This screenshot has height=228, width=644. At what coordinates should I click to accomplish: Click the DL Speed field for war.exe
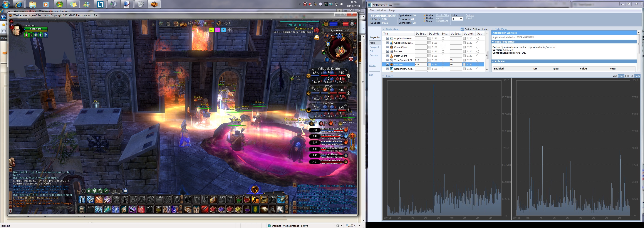pos(421,65)
